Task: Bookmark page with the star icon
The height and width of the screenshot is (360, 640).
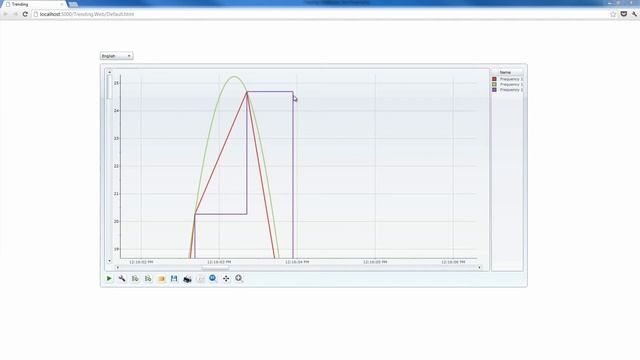Action: (x=613, y=14)
